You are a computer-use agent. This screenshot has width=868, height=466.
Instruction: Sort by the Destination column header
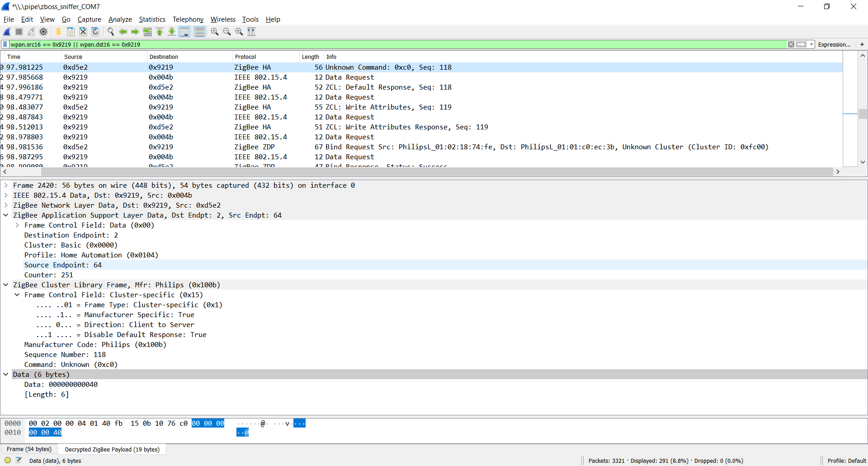click(x=190, y=57)
